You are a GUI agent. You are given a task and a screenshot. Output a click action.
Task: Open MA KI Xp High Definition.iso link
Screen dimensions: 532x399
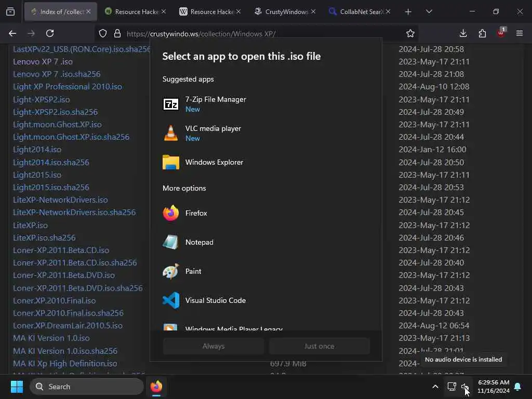pos(65,364)
